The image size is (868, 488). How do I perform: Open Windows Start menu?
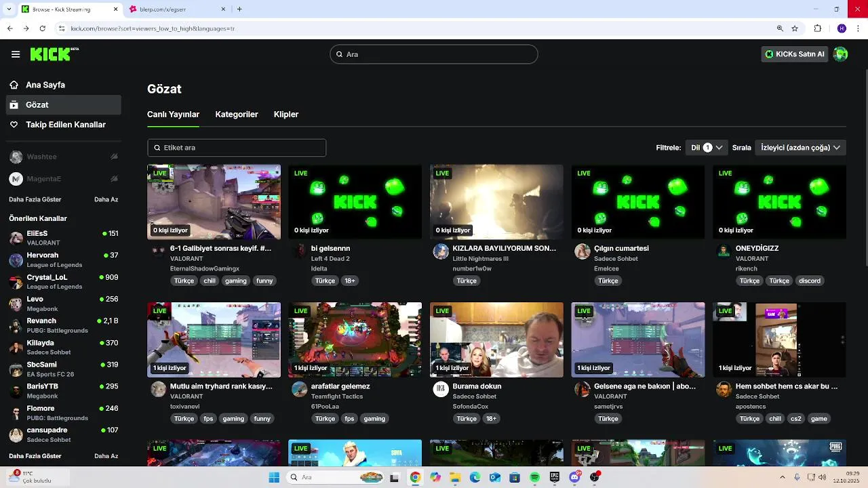point(274,477)
